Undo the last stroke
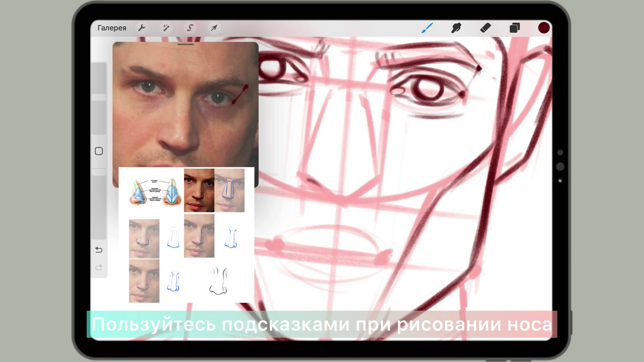 coord(99,250)
